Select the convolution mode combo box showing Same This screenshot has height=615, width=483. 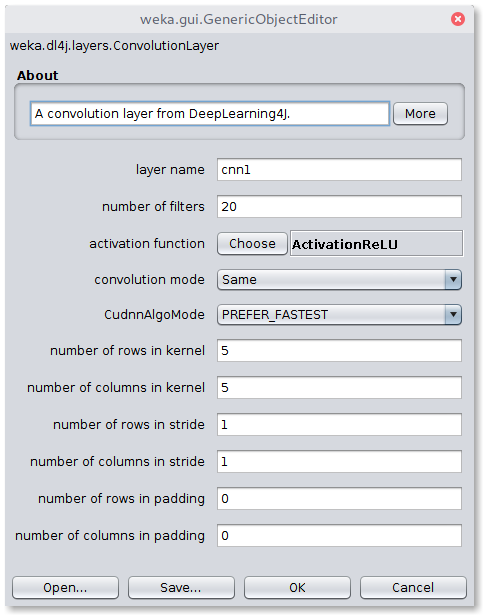pyautogui.click(x=339, y=280)
